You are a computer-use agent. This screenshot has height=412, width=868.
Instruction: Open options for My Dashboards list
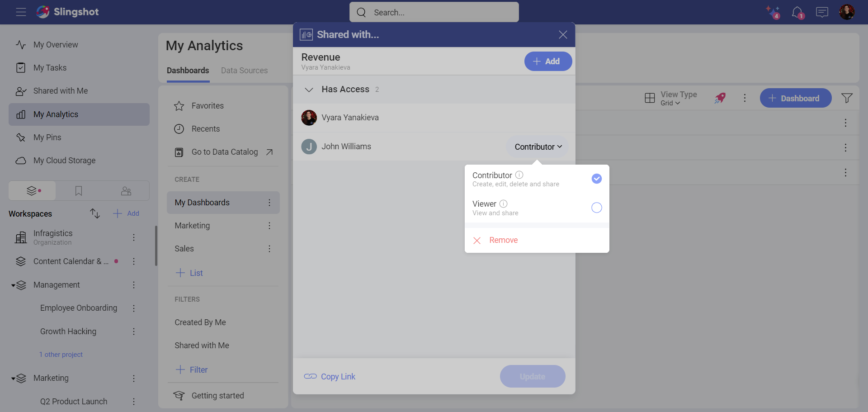269,203
